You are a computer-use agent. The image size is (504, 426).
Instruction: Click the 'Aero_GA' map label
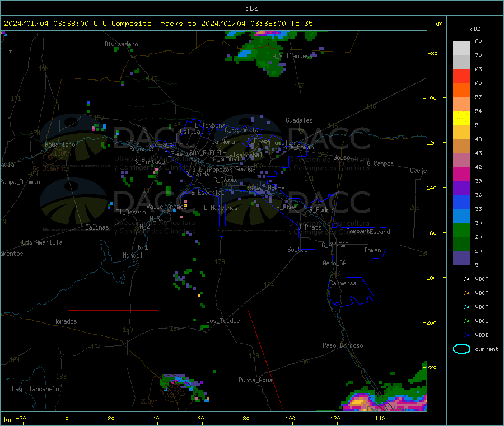pyautogui.click(x=335, y=263)
